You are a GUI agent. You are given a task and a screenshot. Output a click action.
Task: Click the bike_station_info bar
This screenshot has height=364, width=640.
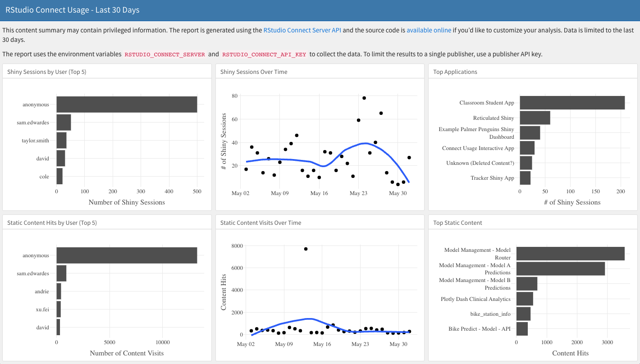click(x=523, y=314)
